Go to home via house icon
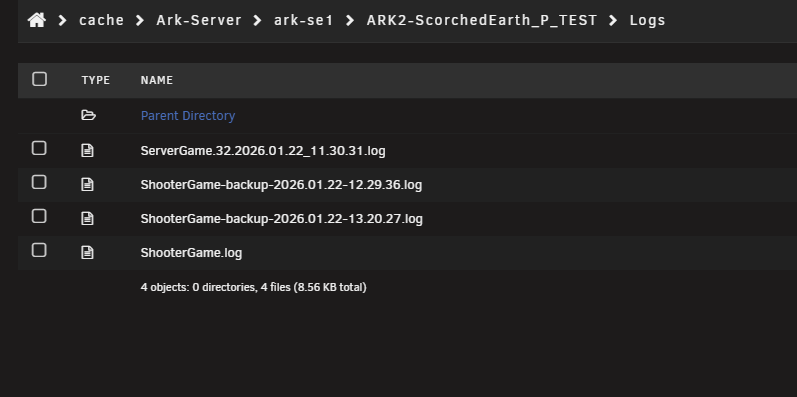797x397 pixels. [x=37, y=20]
